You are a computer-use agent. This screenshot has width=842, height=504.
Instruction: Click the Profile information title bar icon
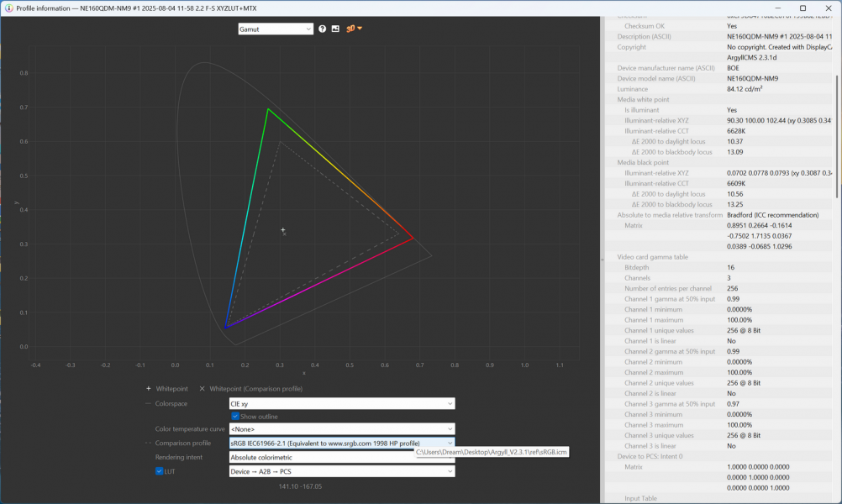tap(8, 8)
